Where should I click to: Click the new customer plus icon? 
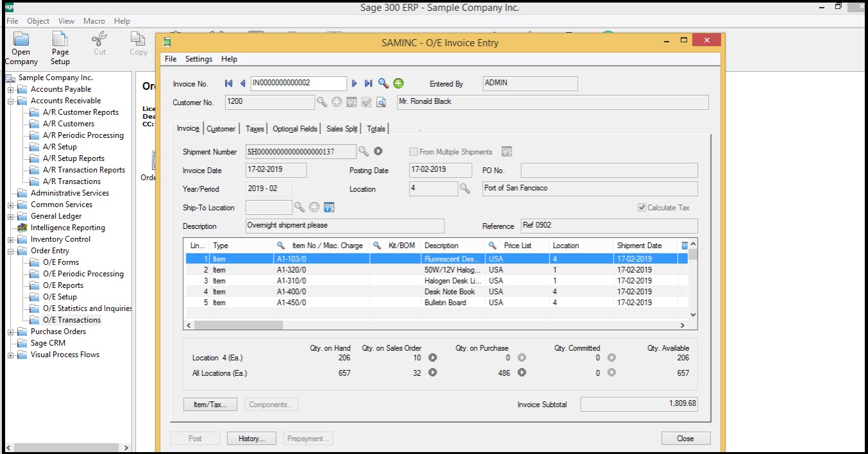(337, 102)
